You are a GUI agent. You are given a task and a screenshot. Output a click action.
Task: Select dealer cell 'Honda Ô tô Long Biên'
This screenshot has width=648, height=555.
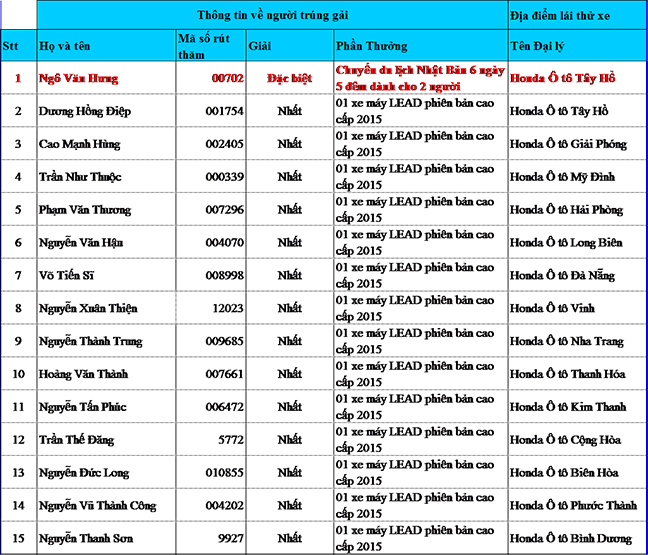pyautogui.click(x=578, y=242)
